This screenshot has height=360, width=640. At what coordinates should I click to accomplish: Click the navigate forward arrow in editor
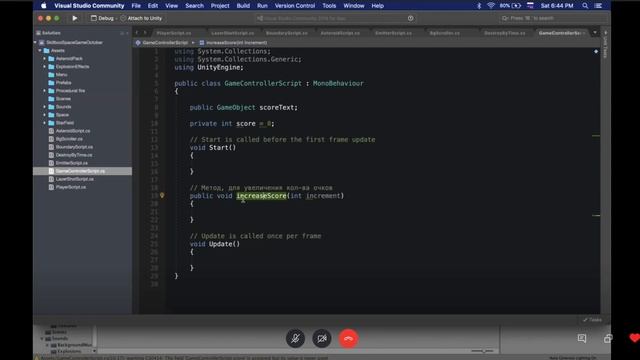[144, 33]
